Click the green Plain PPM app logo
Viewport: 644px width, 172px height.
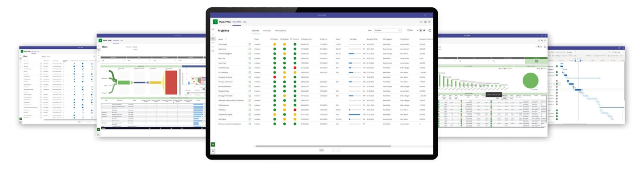(x=215, y=22)
